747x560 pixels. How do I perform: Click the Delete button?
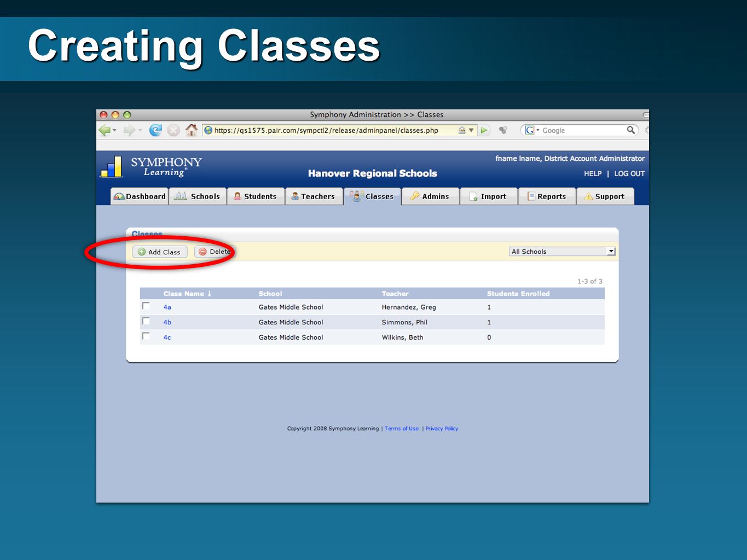coord(215,252)
